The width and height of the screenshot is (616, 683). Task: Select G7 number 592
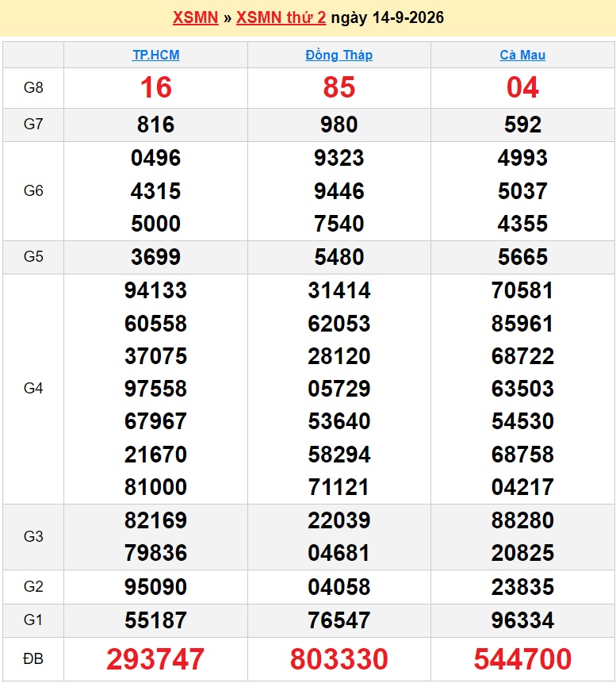[522, 125]
